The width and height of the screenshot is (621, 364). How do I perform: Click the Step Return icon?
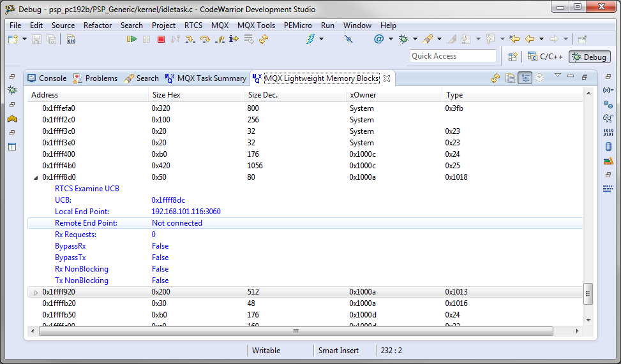tap(220, 40)
